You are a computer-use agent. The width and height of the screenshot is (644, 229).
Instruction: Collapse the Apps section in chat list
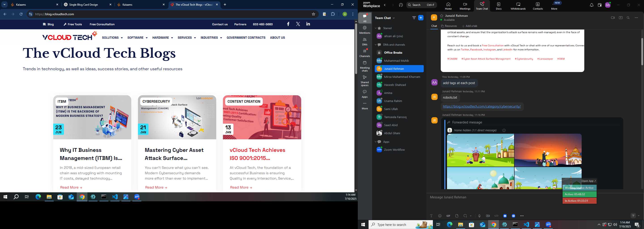point(376,142)
